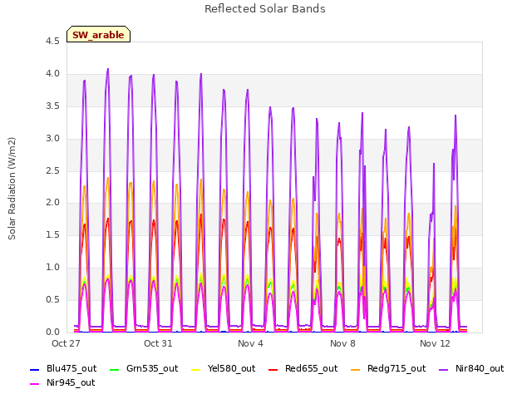Click the purple Nir840_out legend swatch

pyautogui.click(x=443, y=369)
